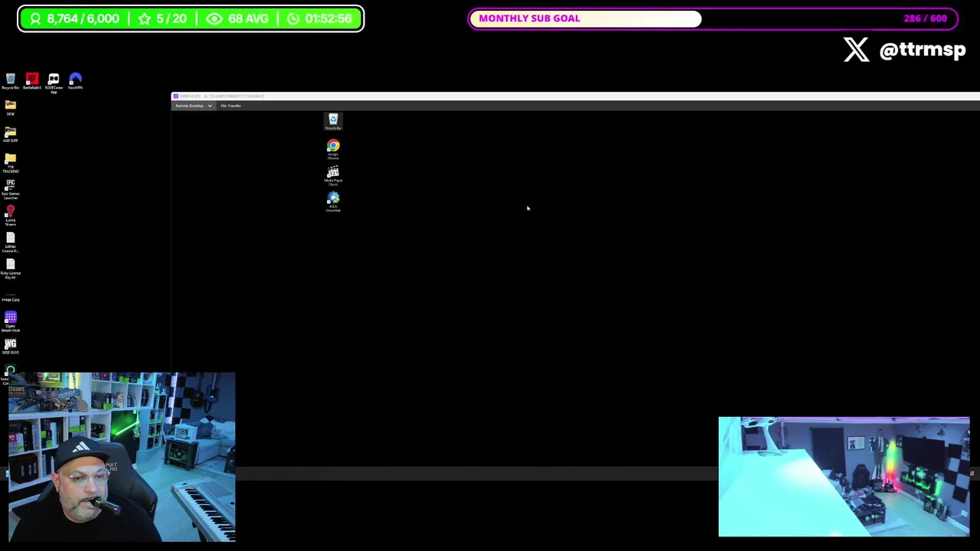Open Media Player Classic on remote desktop
Image resolution: width=980 pixels, height=551 pixels.
point(333,175)
